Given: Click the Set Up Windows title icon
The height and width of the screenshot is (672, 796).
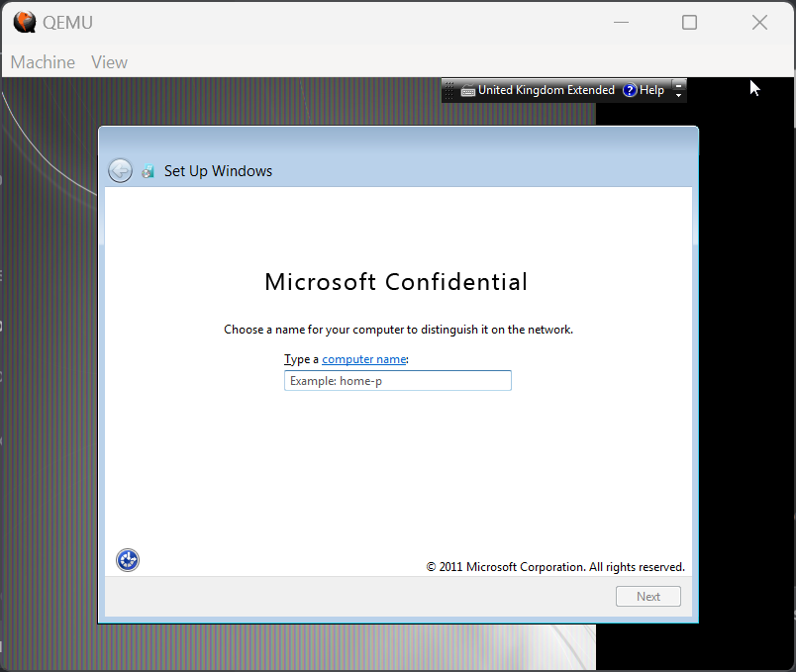Looking at the screenshot, I should 148,171.
